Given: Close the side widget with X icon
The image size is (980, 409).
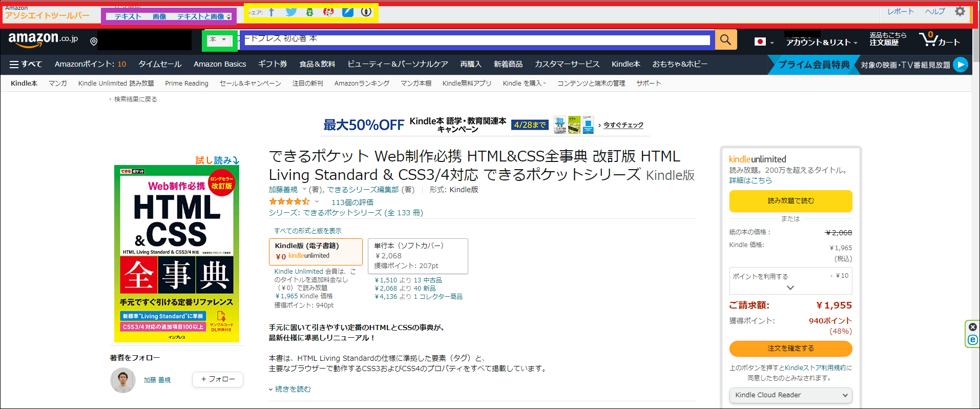Looking at the screenshot, I should click(x=973, y=327).
